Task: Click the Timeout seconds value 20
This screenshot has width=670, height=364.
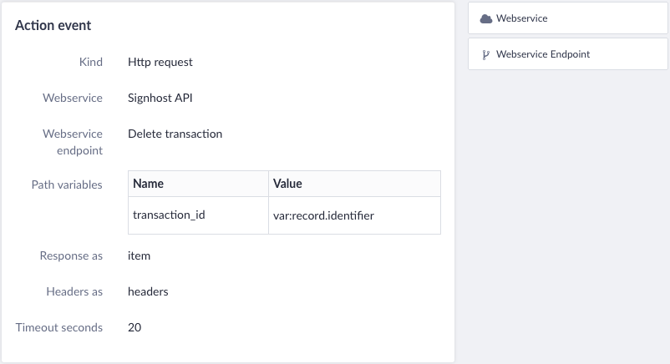Action: click(134, 327)
